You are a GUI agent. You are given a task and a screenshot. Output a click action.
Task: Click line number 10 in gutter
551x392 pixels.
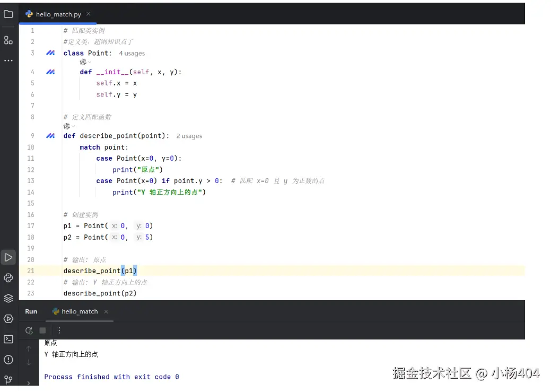(x=31, y=147)
